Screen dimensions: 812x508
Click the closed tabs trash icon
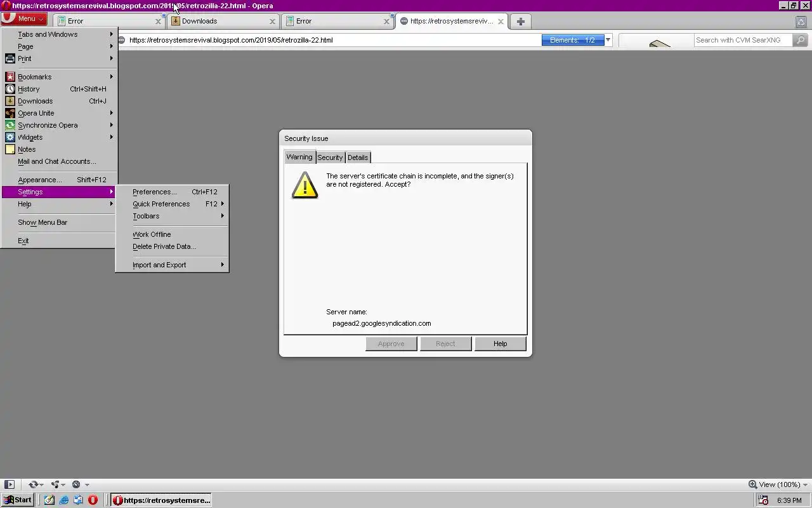[801, 22]
